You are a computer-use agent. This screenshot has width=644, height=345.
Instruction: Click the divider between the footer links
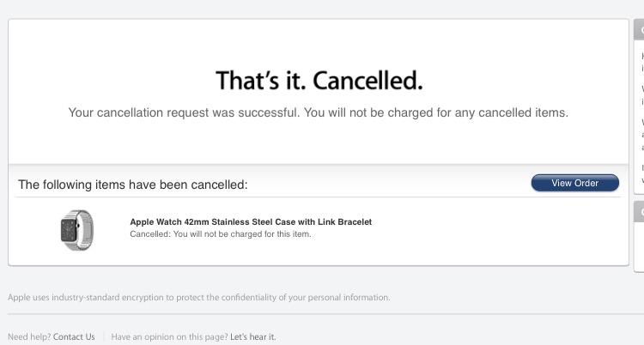103,337
